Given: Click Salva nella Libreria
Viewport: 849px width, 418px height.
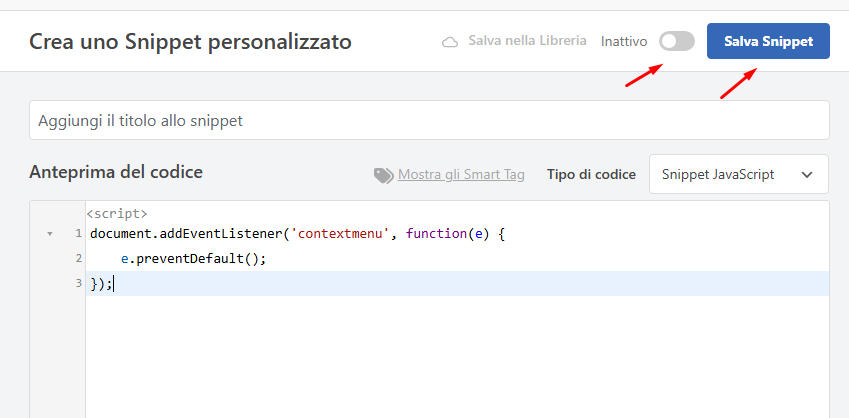Looking at the screenshot, I should (527, 41).
